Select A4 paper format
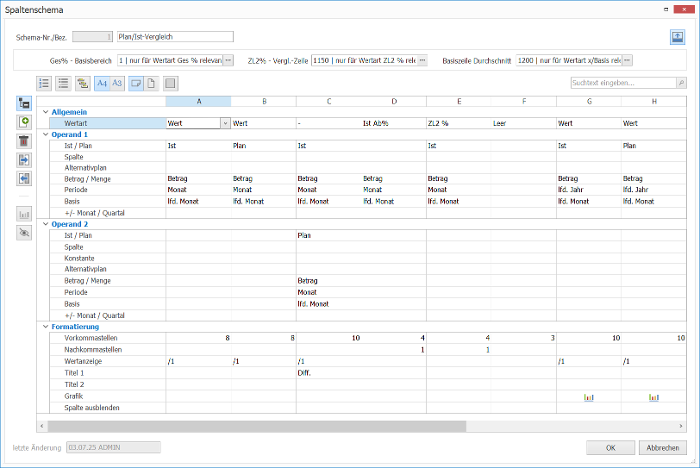Screen dimensions: 700x468 pyautogui.click(x=102, y=83)
